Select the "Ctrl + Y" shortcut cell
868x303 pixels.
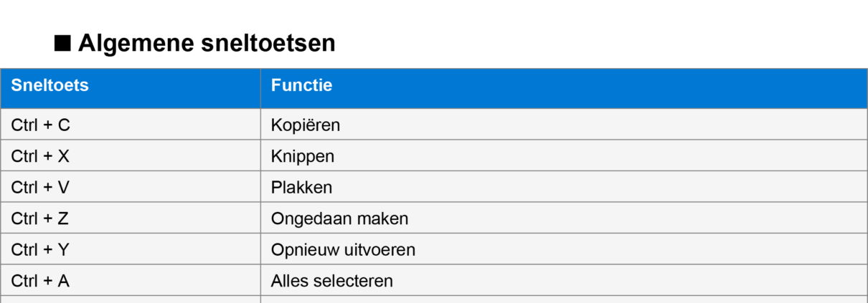[41, 250]
